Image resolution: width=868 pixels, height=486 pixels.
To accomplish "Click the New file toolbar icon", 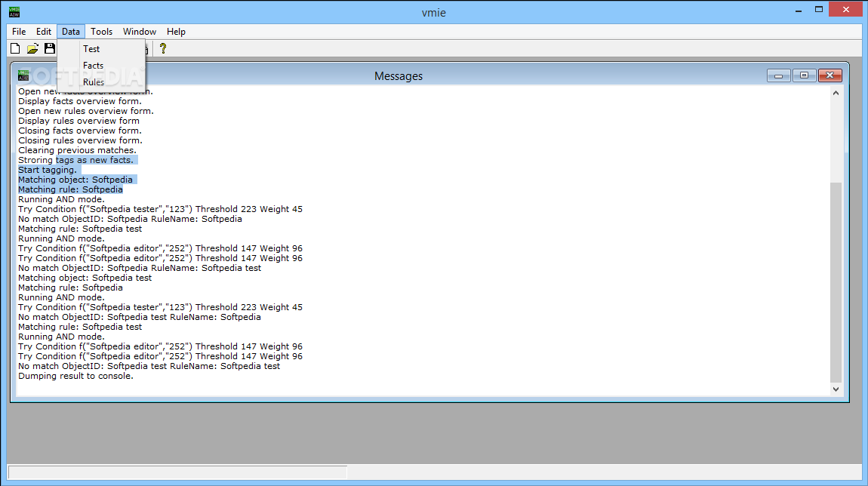I will 16,49.
